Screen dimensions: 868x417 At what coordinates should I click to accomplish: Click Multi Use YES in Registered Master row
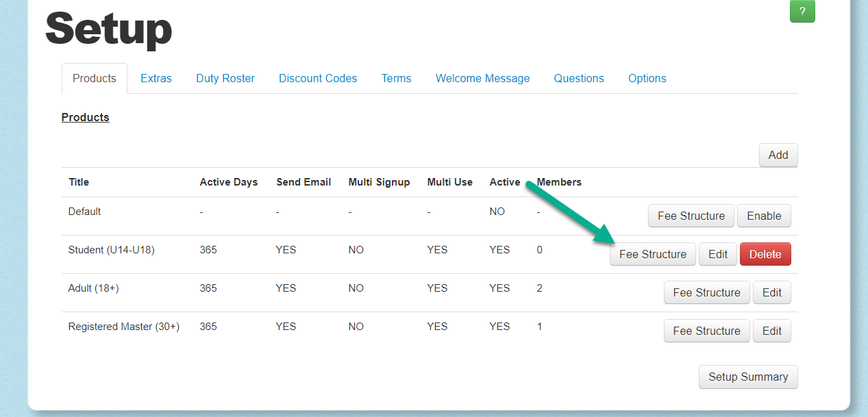point(438,327)
